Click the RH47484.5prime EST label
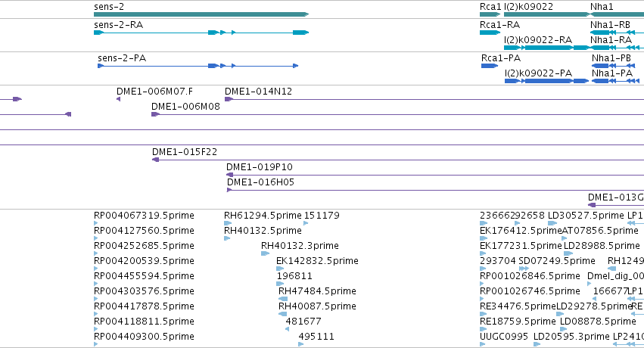644x348 pixels. [317, 291]
